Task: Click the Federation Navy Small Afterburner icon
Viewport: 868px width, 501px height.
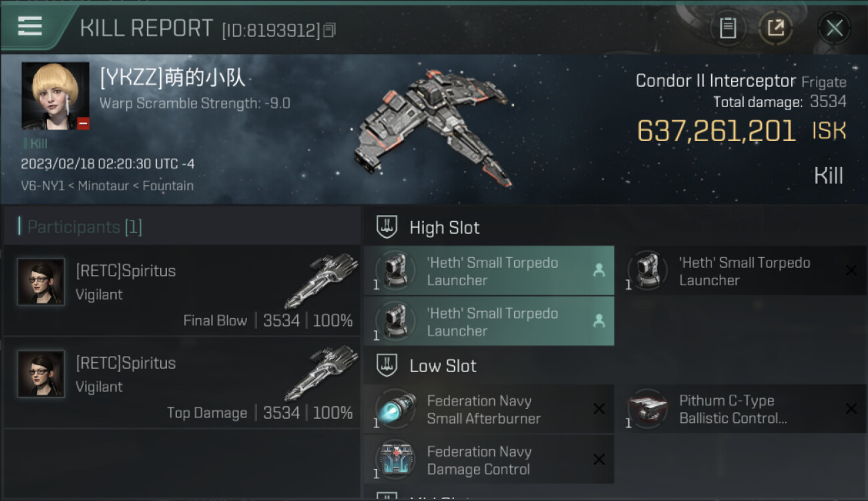Action: [x=395, y=409]
